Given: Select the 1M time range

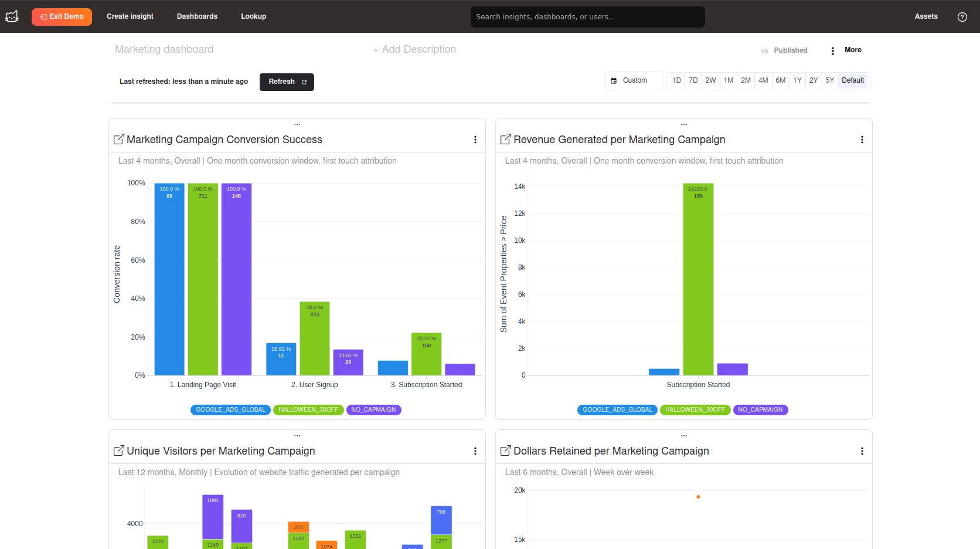Looking at the screenshot, I should coord(728,80).
